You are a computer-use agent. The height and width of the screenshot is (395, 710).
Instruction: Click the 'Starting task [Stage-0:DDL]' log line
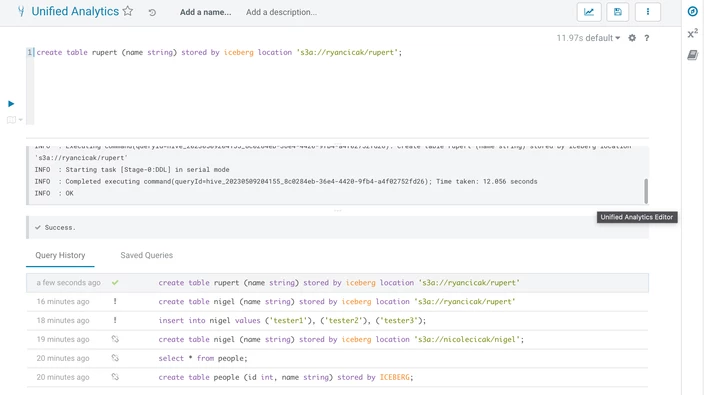tap(132, 170)
